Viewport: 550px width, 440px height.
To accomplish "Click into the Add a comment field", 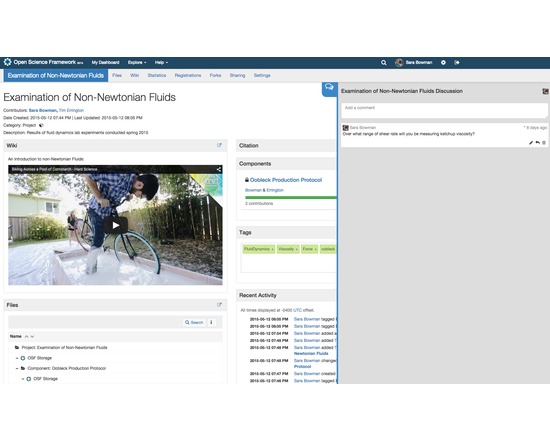I will [444, 111].
